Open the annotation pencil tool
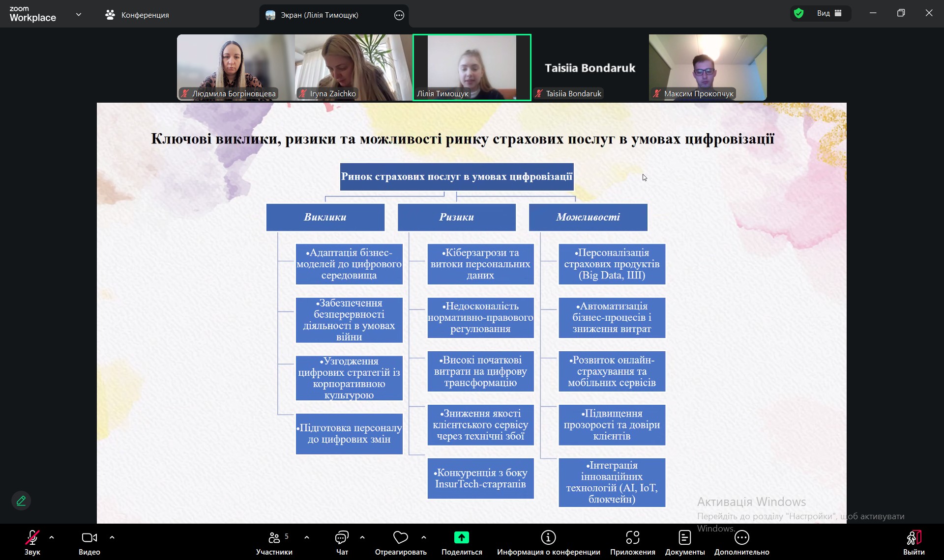This screenshot has width=944, height=560. pyautogui.click(x=21, y=501)
